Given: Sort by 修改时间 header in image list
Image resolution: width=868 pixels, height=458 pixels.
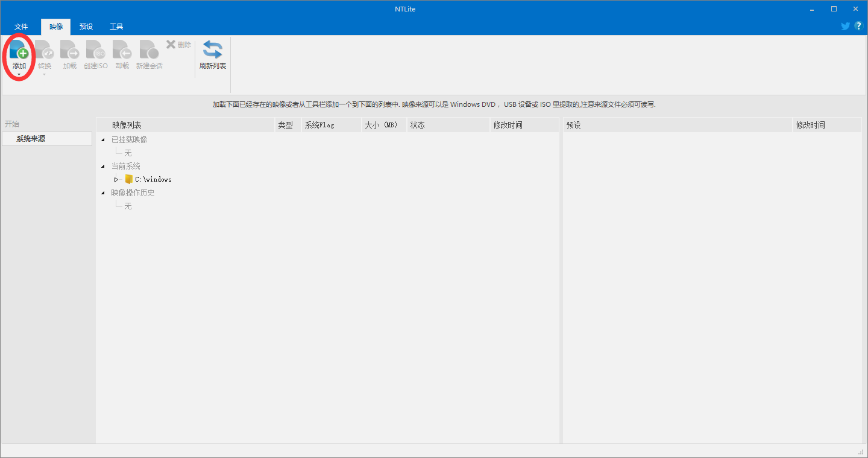Looking at the screenshot, I should pyautogui.click(x=524, y=125).
